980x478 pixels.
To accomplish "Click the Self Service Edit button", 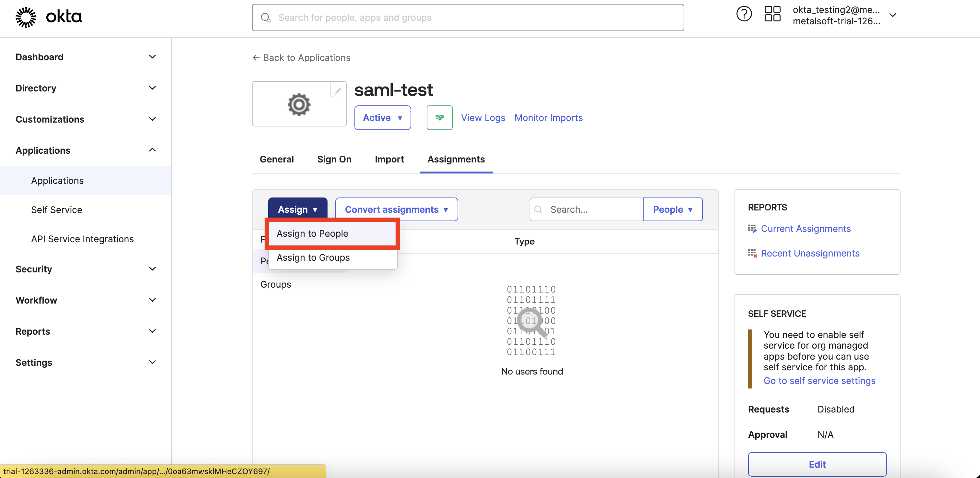I will pyautogui.click(x=817, y=464).
